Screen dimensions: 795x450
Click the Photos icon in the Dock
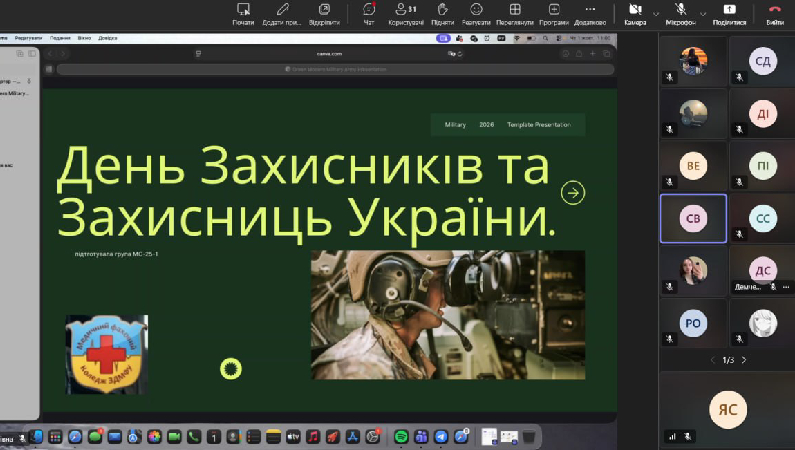point(154,436)
